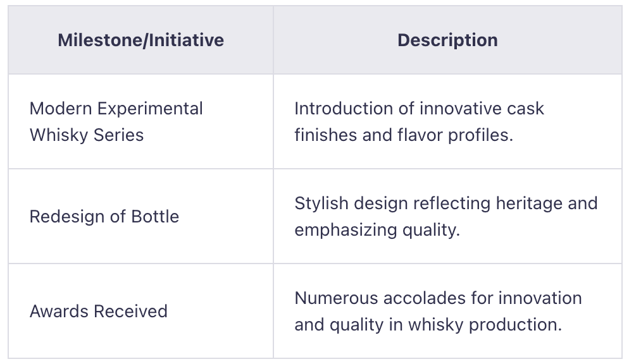Click the 'Modern Experimental' text line
Screen dimensions: 629x364
116,108
